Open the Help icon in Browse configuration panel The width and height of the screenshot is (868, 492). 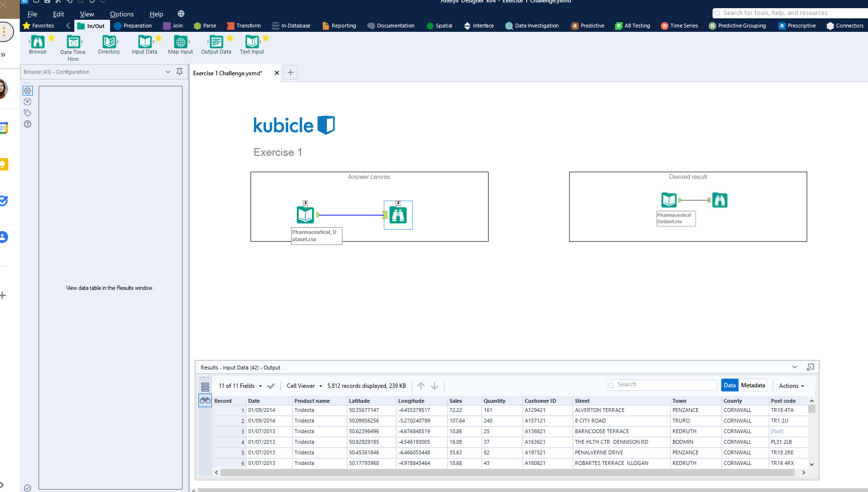pos(28,124)
